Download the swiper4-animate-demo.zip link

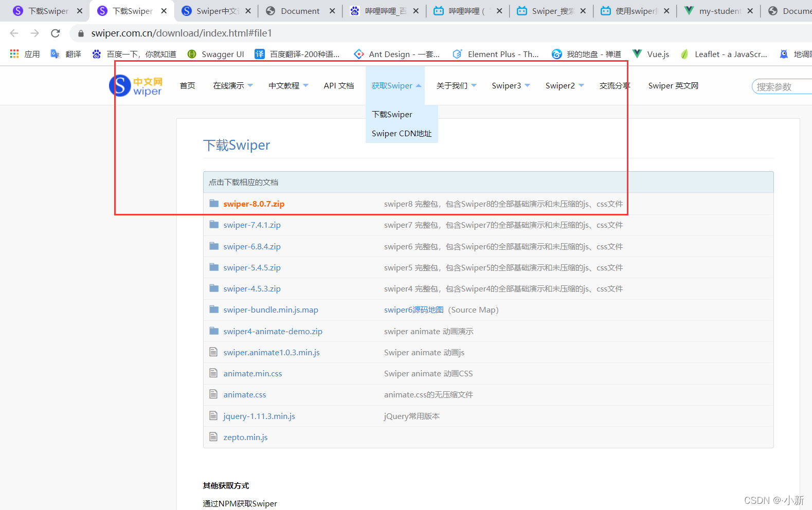pos(273,332)
